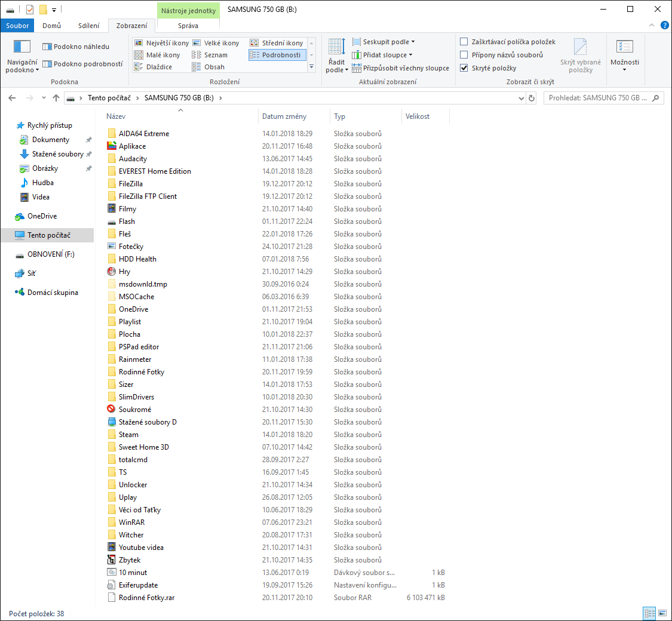Toggle Podokno podrobností details pane
The image size is (672, 621).
(x=82, y=64)
